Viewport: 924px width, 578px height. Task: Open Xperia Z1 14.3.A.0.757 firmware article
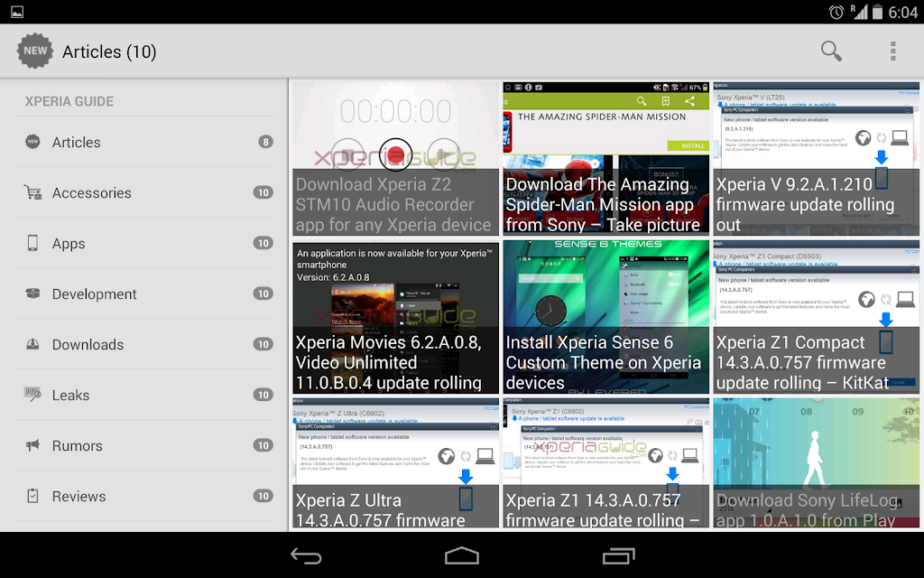pyautogui.click(x=605, y=463)
